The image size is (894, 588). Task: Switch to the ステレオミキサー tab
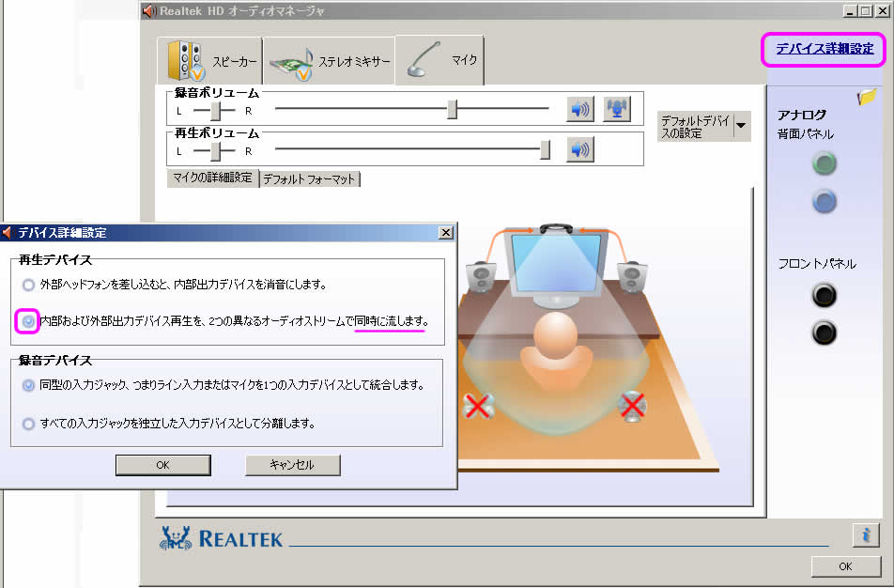(329, 61)
